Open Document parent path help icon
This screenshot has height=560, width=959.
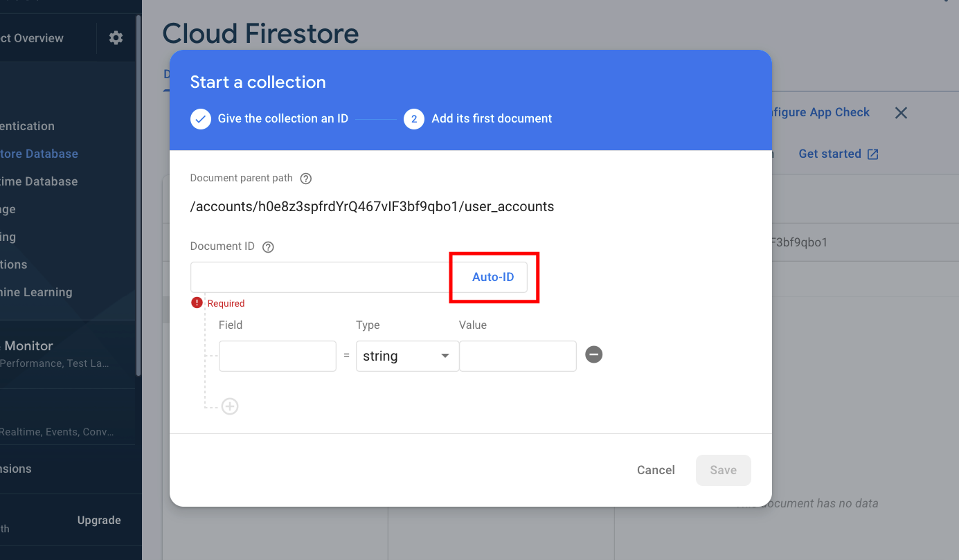coord(306,179)
